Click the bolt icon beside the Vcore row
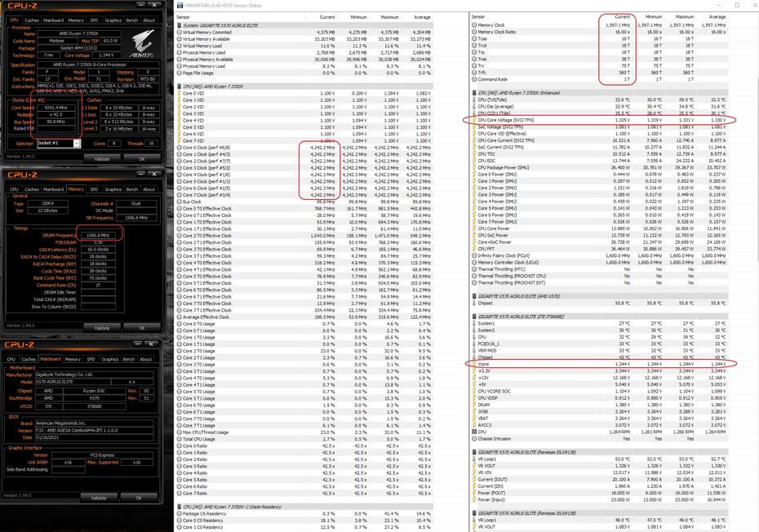 (x=474, y=364)
